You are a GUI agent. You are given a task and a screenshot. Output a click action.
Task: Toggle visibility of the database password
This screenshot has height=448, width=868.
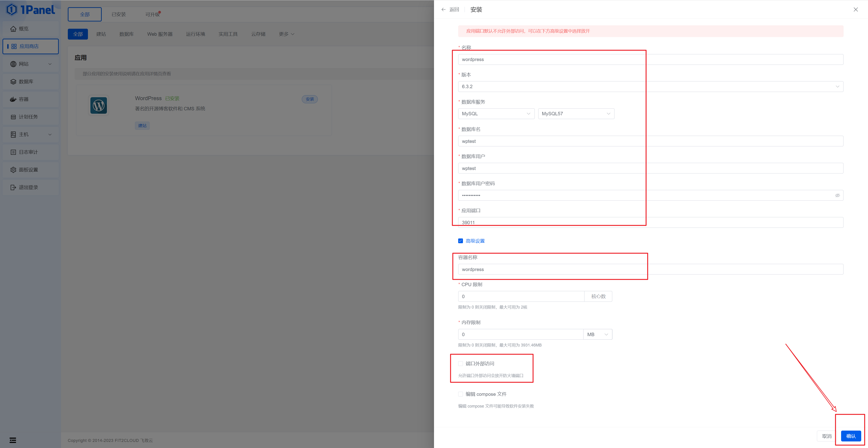click(838, 195)
